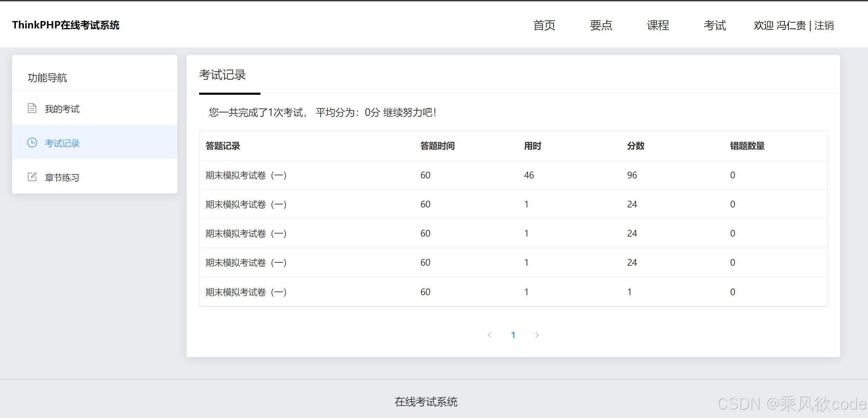Open 我的考试 from the sidebar

[62, 108]
